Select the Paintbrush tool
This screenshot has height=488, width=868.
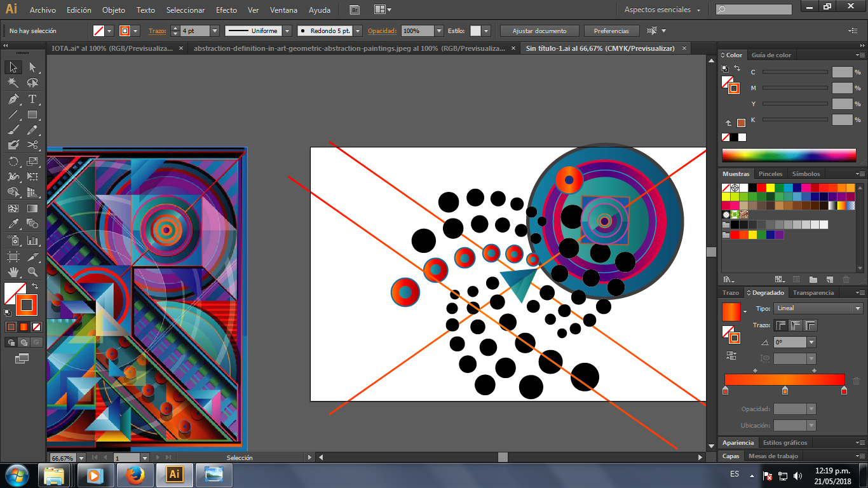click(x=13, y=130)
